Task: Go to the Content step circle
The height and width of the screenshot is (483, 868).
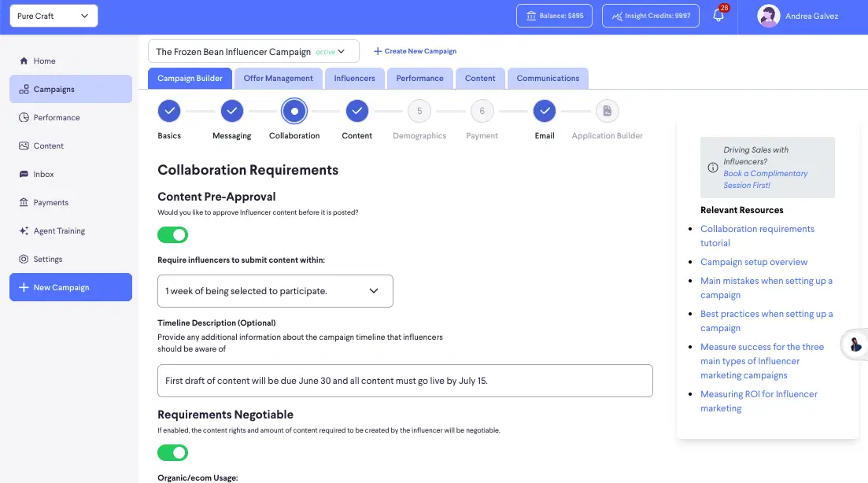Action: [357, 111]
